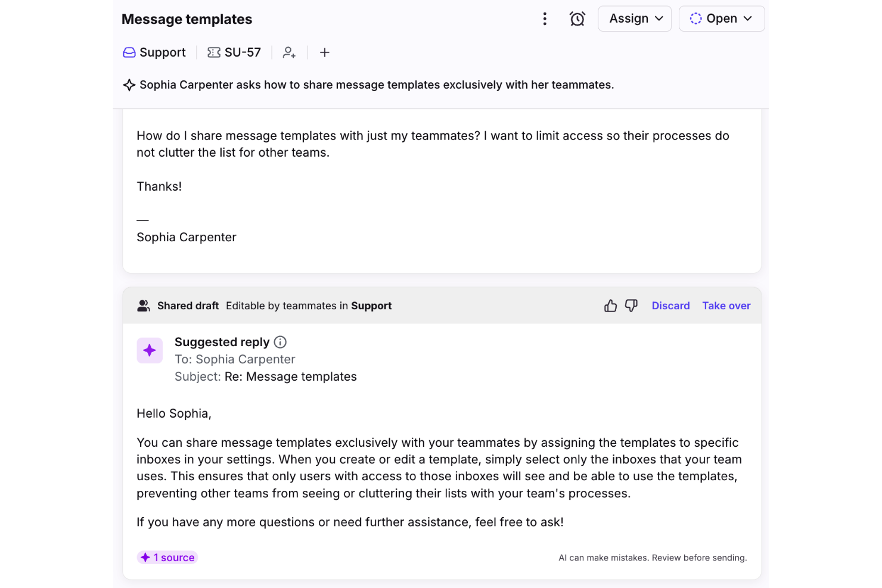Select the Support link in the draft banner
The image size is (882, 588).
click(x=371, y=306)
